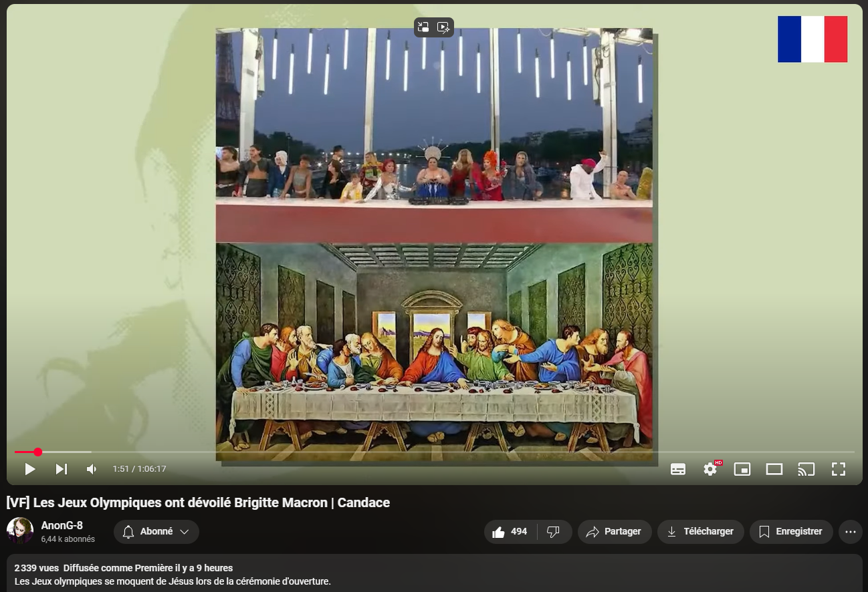The image size is (868, 592).
Task: Expand the Abonné notification dropdown
Action: pyautogui.click(x=156, y=532)
